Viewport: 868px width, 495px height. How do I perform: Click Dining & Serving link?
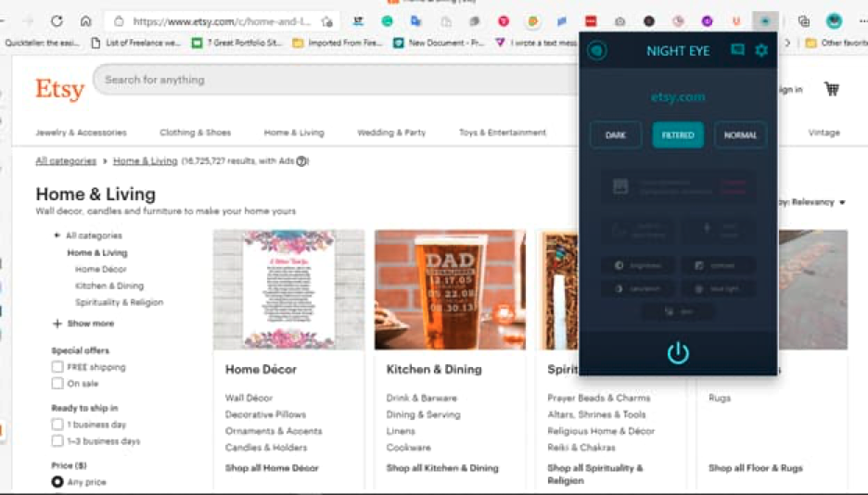423,414
